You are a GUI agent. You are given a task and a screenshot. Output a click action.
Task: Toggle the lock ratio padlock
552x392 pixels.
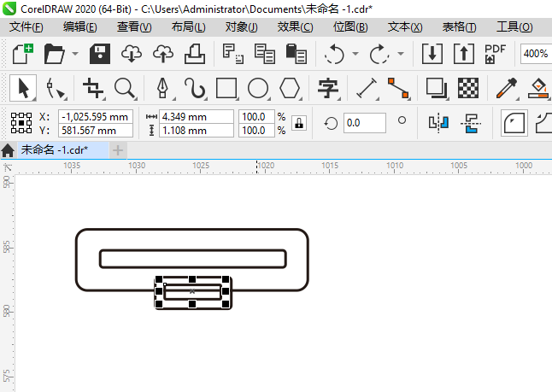point(299,123)
